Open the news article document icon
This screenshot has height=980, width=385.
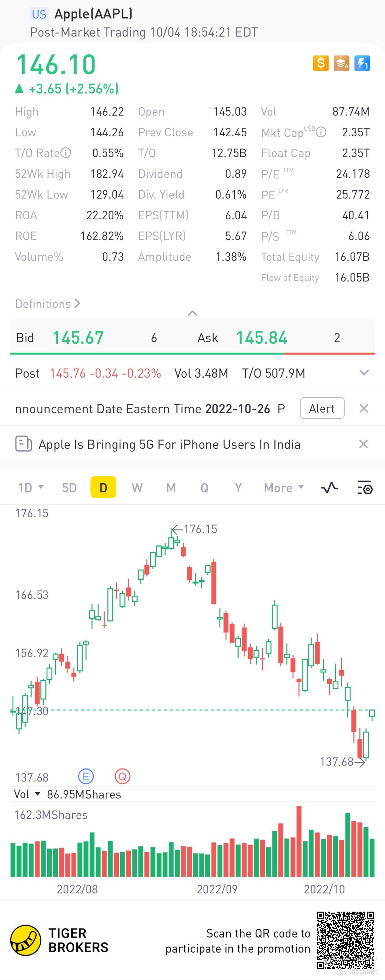tap(24, 443)
